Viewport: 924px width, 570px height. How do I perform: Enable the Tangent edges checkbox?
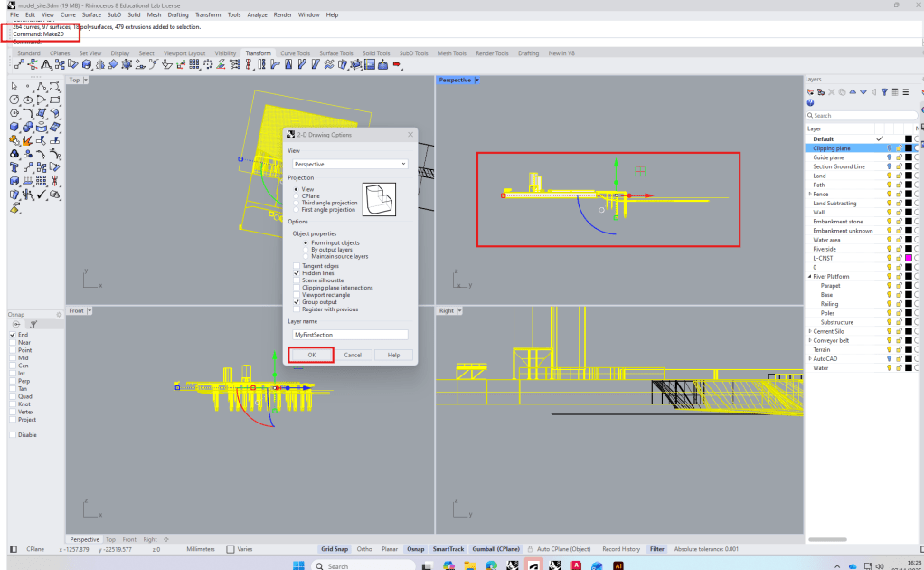[296, 266]
